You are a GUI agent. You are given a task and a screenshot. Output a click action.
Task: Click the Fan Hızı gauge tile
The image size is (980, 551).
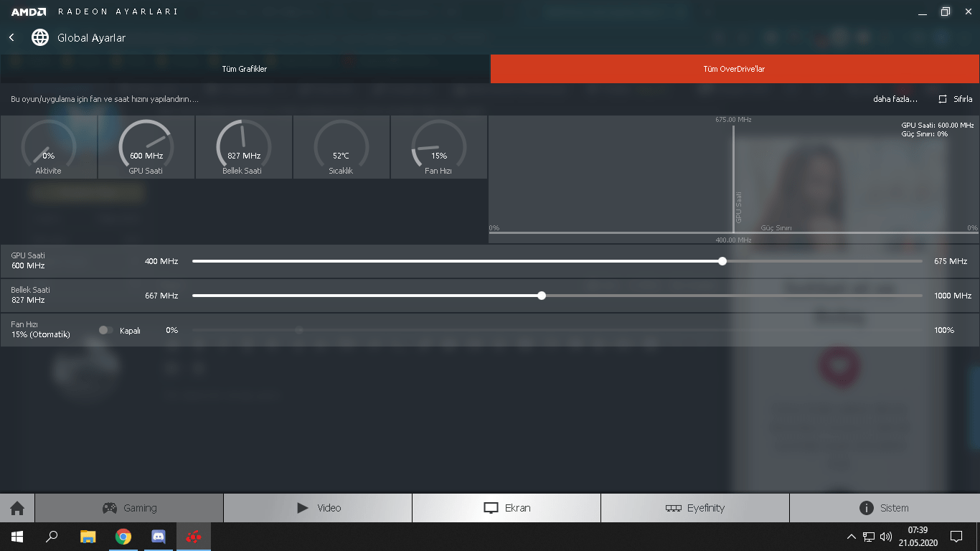(x=439, y=147)
